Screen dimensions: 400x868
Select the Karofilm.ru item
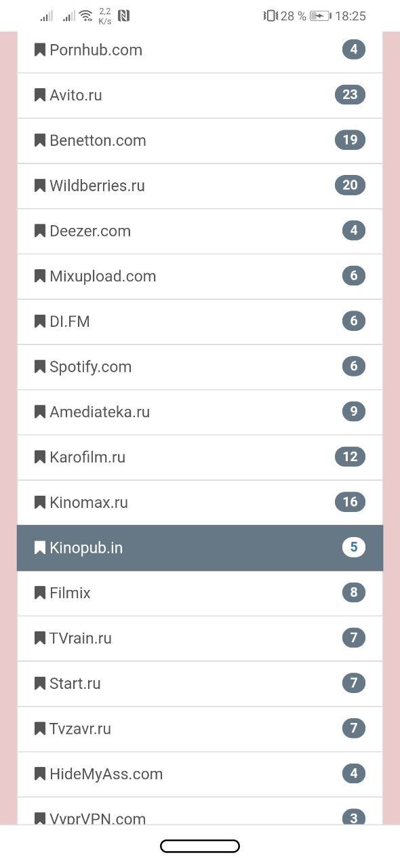tap(200, 458)
